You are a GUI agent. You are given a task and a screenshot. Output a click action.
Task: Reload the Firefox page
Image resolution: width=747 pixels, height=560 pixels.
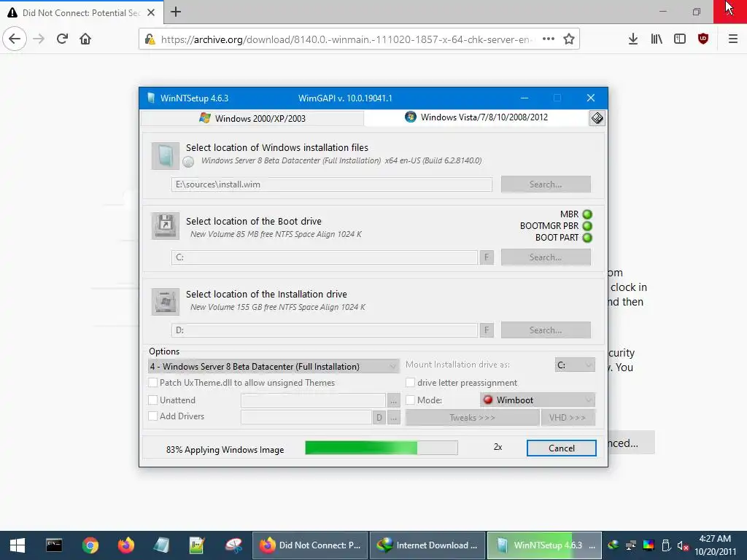[62, 39]
